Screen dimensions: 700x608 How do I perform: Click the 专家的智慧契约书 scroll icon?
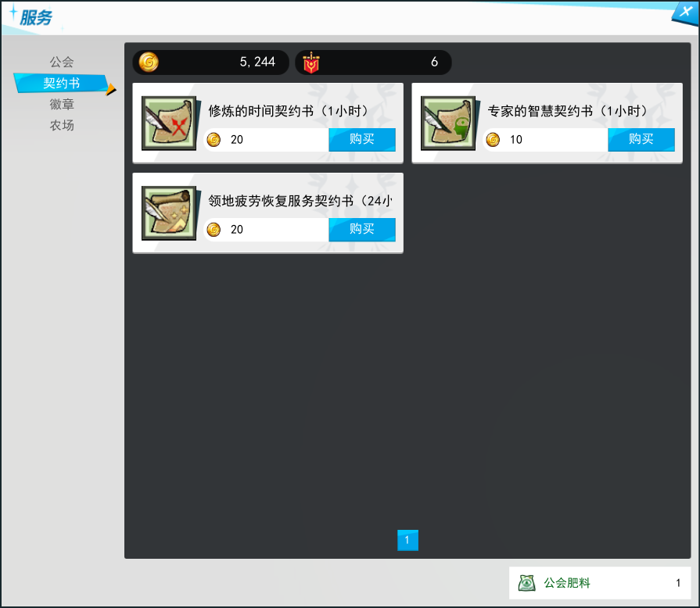pyautogui.click(x=448, y=123)
